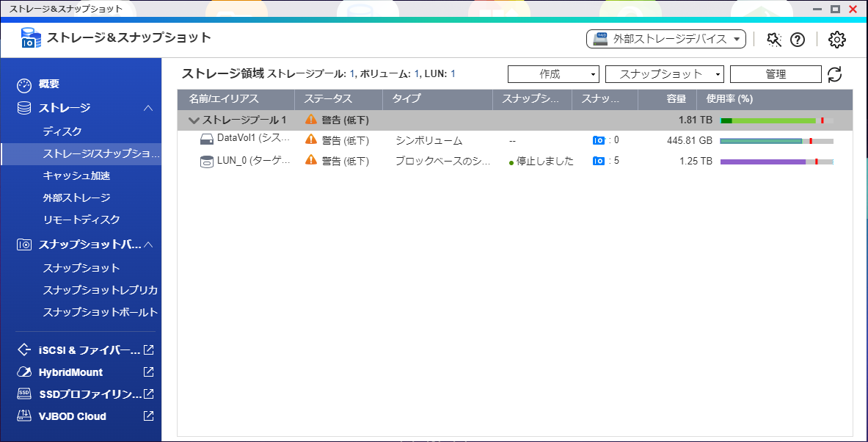Click the iSCSI arrow icon in sidebar
The image size is (868, 442).
pyautogui.click(x=24, y=350)
